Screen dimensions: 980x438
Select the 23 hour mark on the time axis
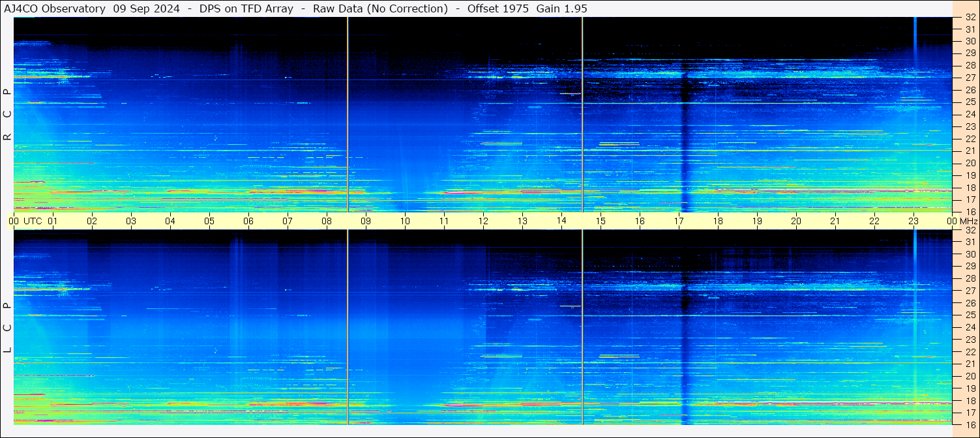tap(913, 221)
